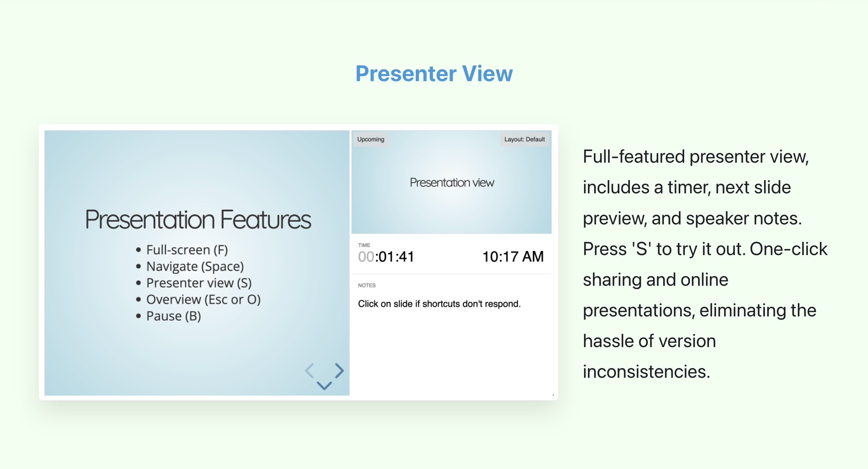Open the Layout: Default dropdown
Image resolution: width=868 pixels, height=469 pixels.
click(x=524, y=139)
